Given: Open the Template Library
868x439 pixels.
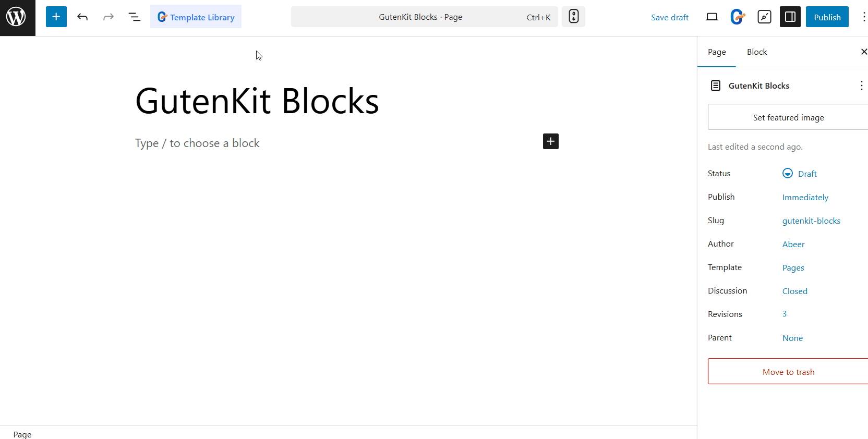Looking at the screenshot, I should (196, 17).
